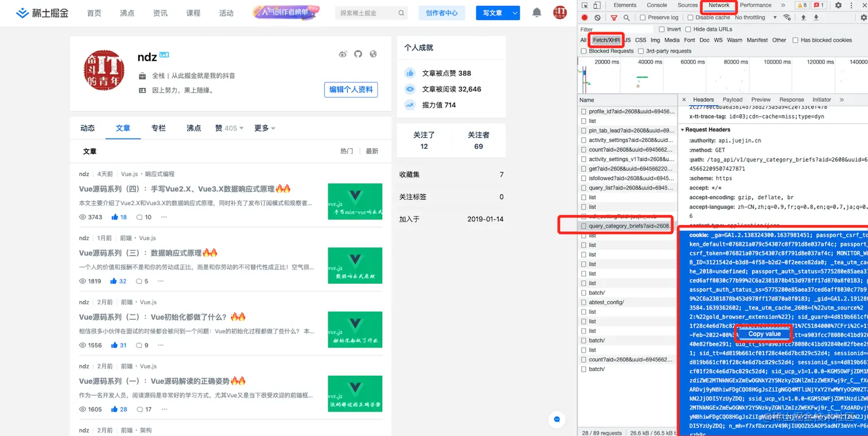Image resolution: width=868 pixels, height=436 pixels.
Task: Switch to the Sources panel
Action: tap(687, 5)
